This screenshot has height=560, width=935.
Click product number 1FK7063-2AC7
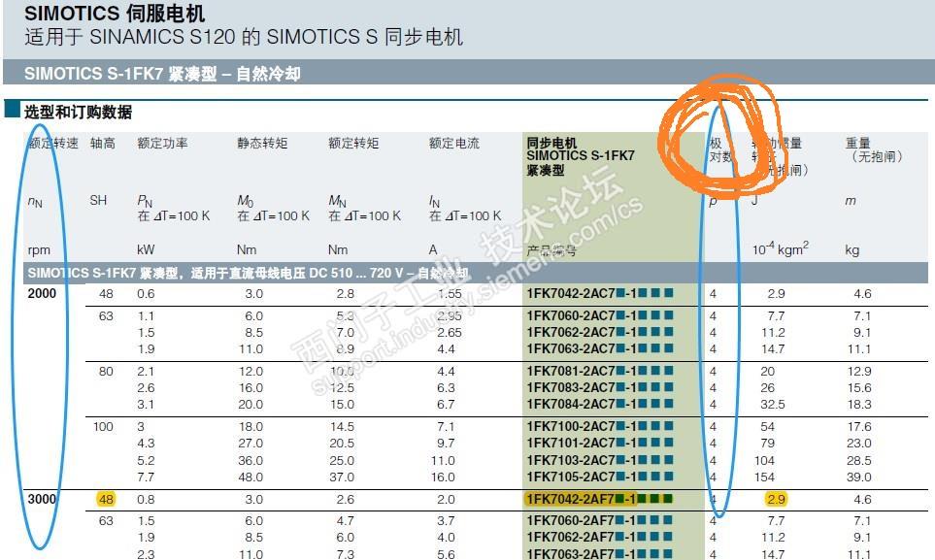(x=599, y=348)
